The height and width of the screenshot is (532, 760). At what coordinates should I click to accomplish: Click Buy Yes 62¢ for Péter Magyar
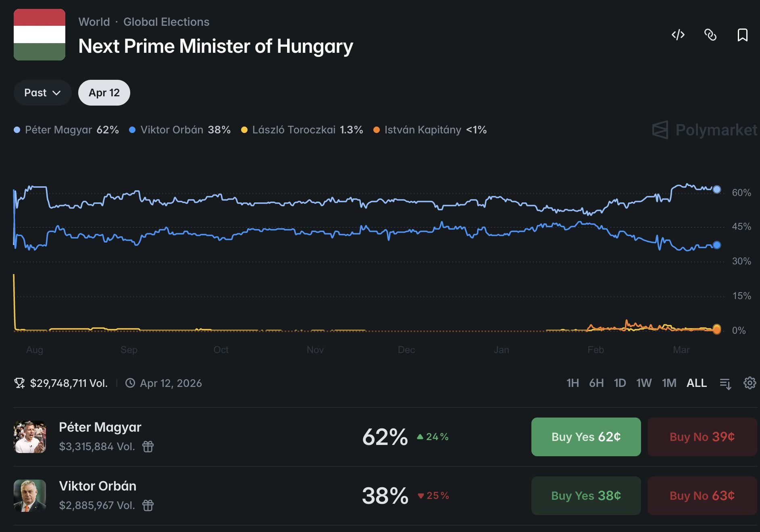tap(586, 437)
